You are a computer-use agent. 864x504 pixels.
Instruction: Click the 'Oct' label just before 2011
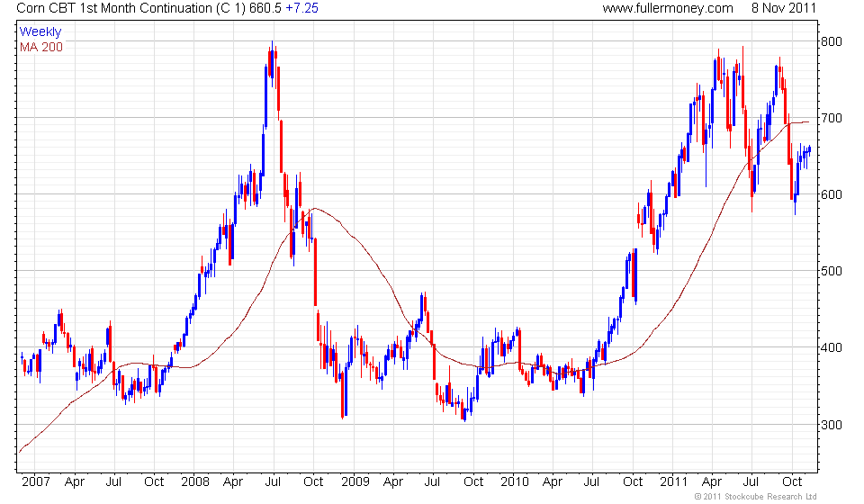click(x=633, y=482)
